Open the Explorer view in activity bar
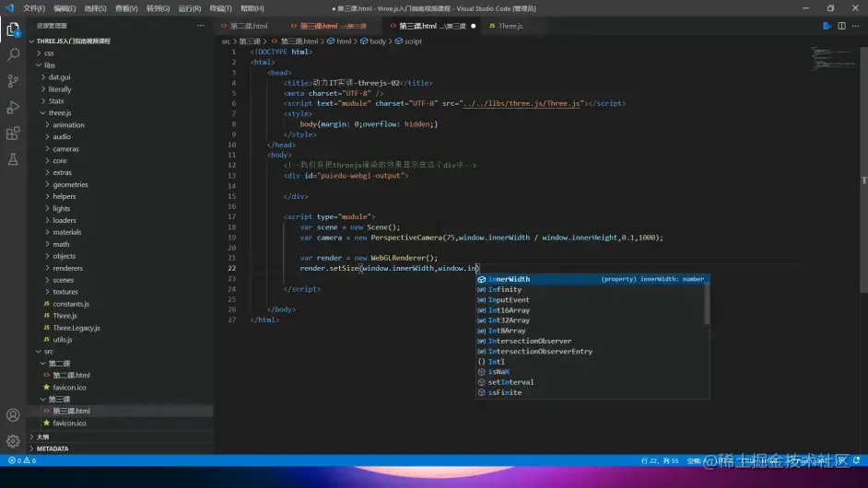Viewport: 868px width, 488px height. coord(13,29)
